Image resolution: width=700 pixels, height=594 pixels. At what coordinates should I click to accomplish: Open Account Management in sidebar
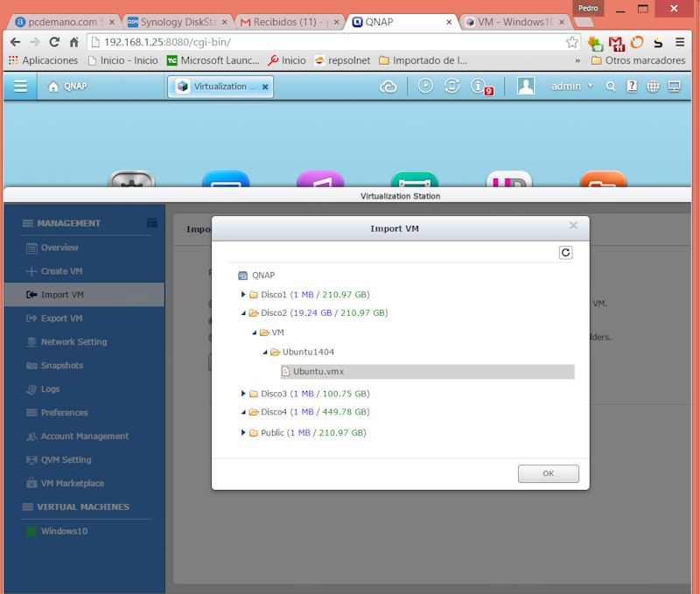coord(84,437)
